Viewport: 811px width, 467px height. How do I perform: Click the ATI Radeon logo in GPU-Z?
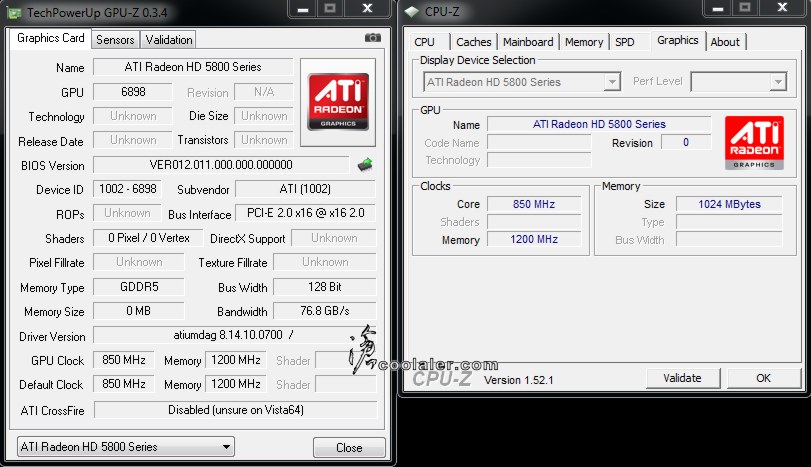(x=338, y=101)
